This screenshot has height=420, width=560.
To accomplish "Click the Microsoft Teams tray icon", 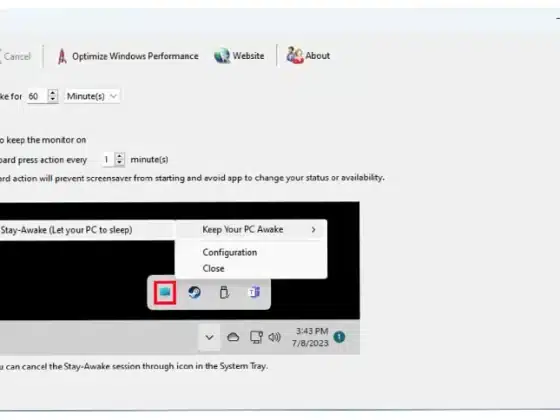I will click(x=254, y=292).
